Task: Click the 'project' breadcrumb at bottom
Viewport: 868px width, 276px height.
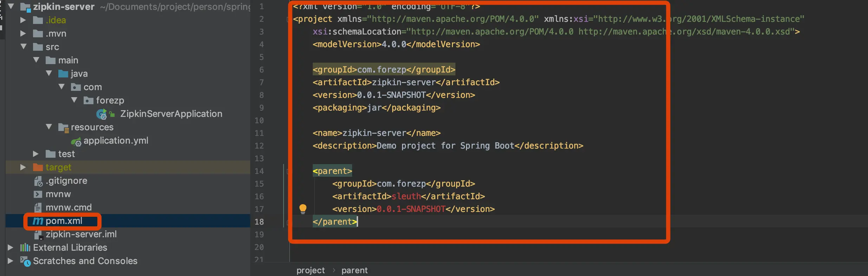Action: point(311,270)
